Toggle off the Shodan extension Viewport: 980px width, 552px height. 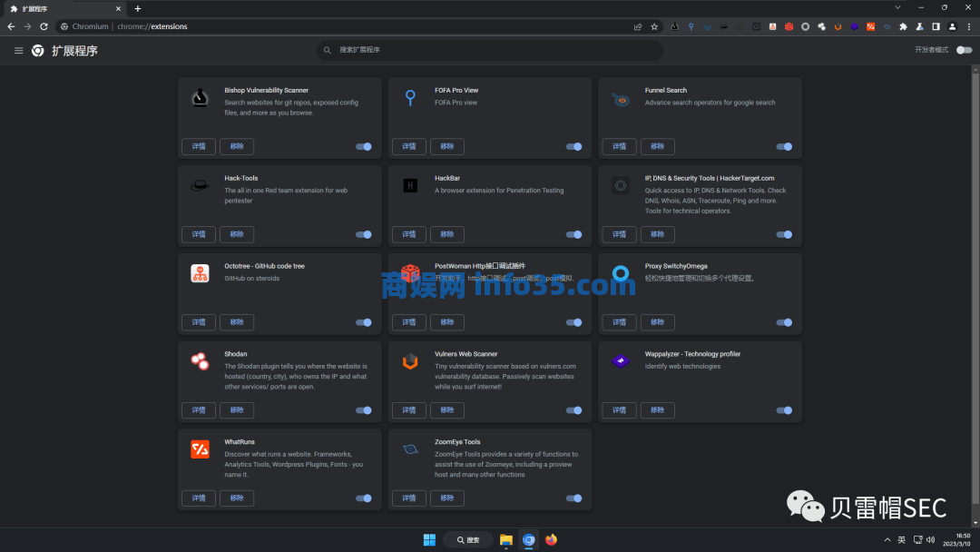[x=364, y=410]
